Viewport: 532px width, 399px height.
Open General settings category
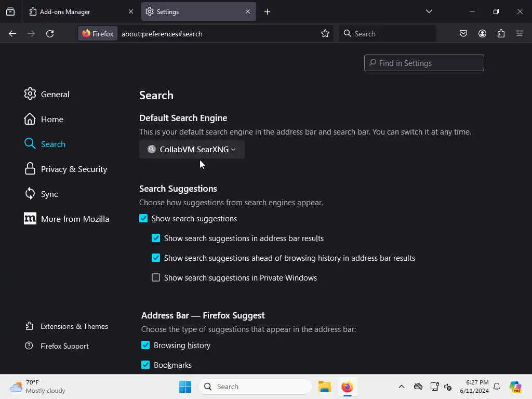pyautogui.click(x=47, y=94)
